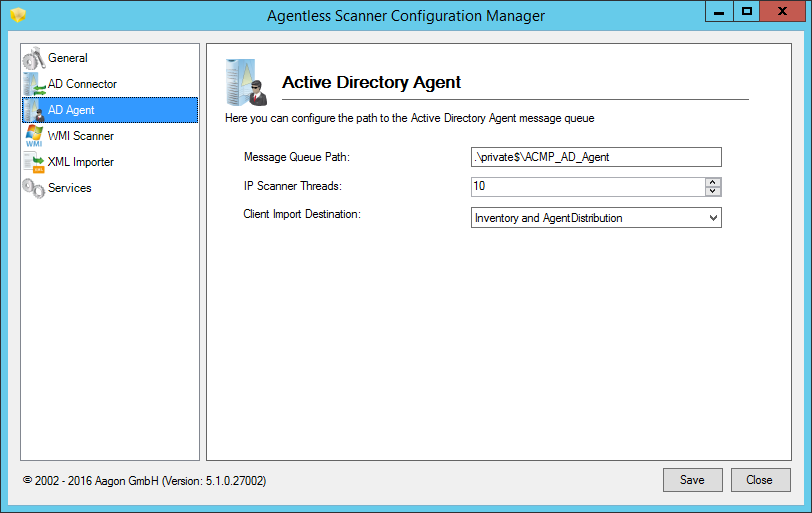The image size is (812, 513).
Task: Click the WMI Scanner Windows-flag icon
Action: tap(34, 136)
